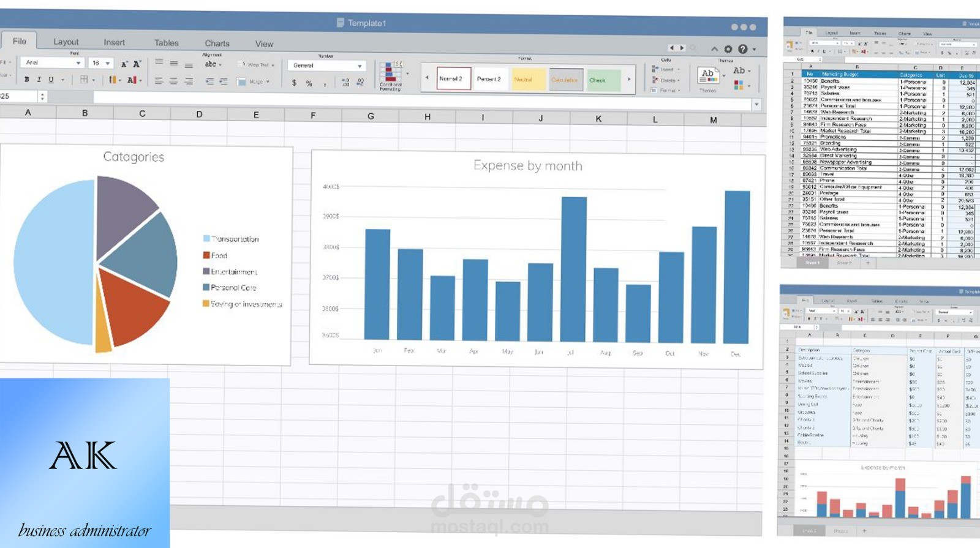This screenshot has height=548, width=980.
Task: Select the Expense by month chart title
Action: [528, 166]
